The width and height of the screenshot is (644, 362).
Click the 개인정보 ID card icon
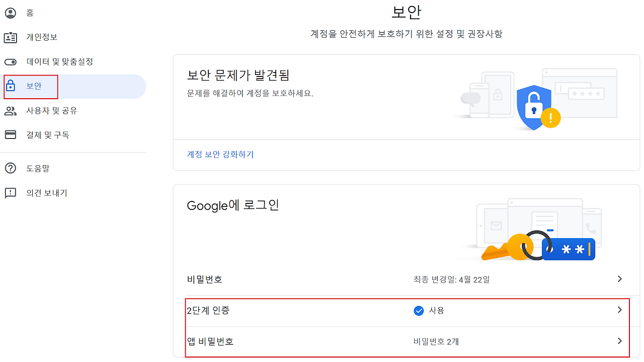pos(10,37)
